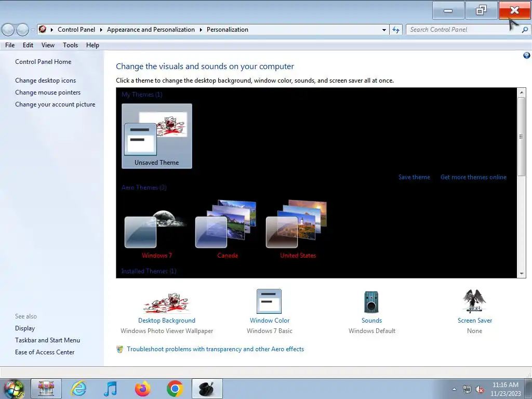The height and width of the screenshot is (399, 532).
Task: Click the Control Panel address bar icon
Action: click(x=43, y=29)
